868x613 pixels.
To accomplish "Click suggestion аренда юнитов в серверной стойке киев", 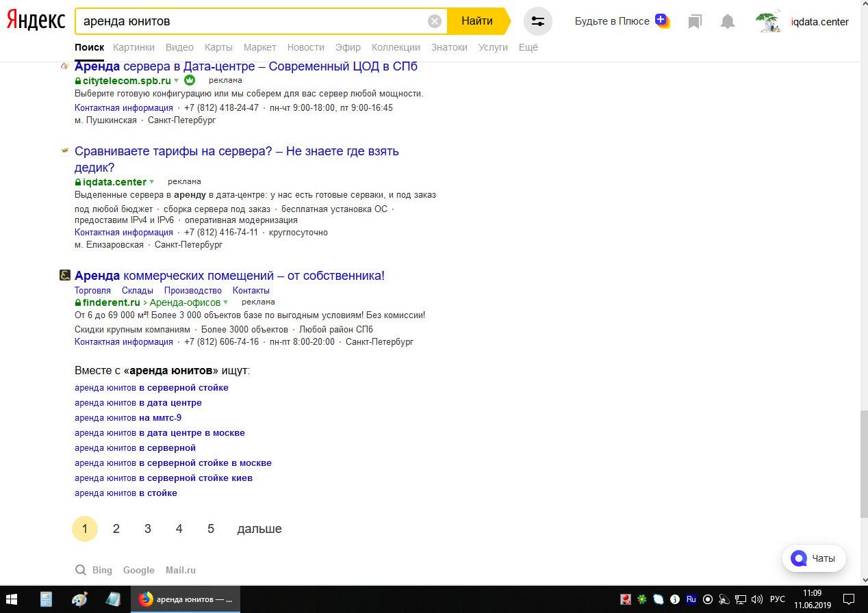I will 164,478.
